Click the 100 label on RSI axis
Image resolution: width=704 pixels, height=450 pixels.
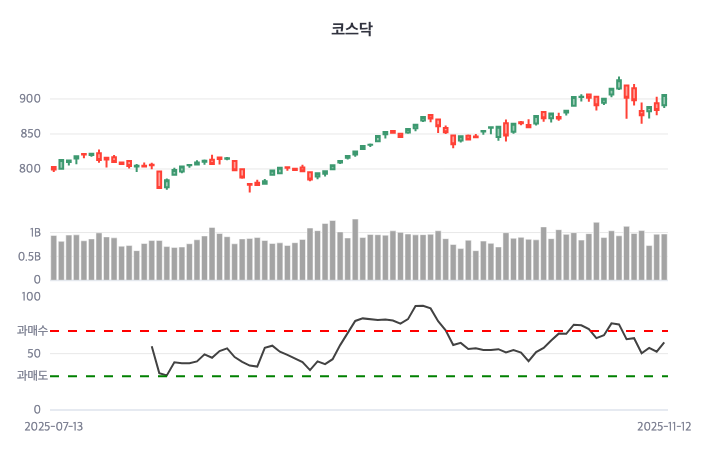(x=30, y=296)
